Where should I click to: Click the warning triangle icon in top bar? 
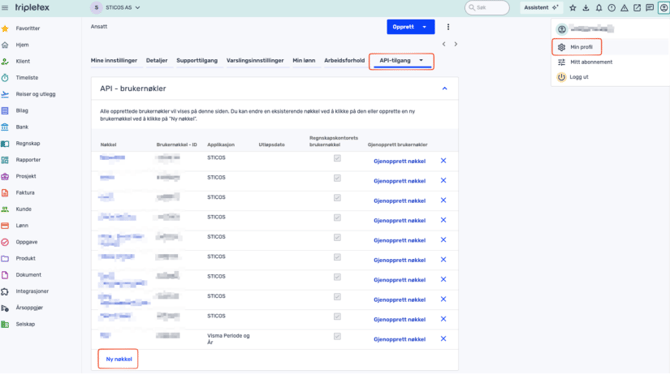tap(624, 8)
